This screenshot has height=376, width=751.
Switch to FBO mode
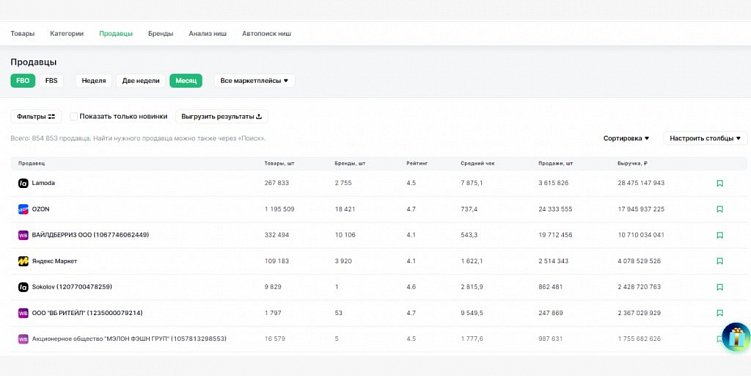(23, 80)
